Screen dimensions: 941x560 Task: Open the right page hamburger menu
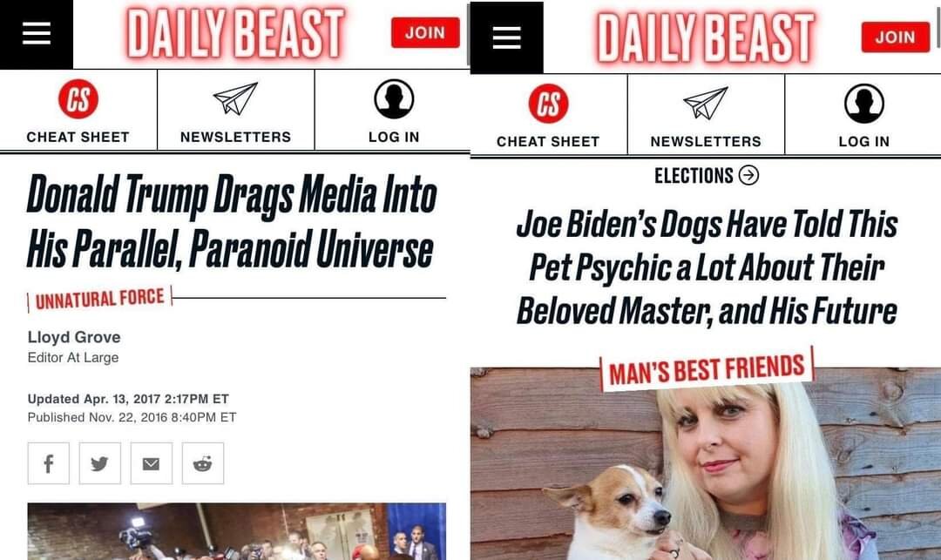(x=506, y=37)
